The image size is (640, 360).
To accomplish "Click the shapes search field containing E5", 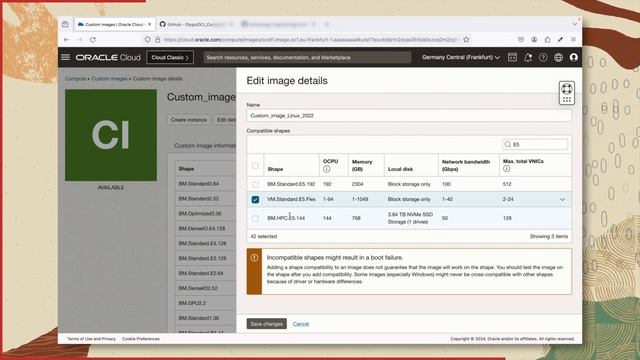I will (x=535, y=144).
